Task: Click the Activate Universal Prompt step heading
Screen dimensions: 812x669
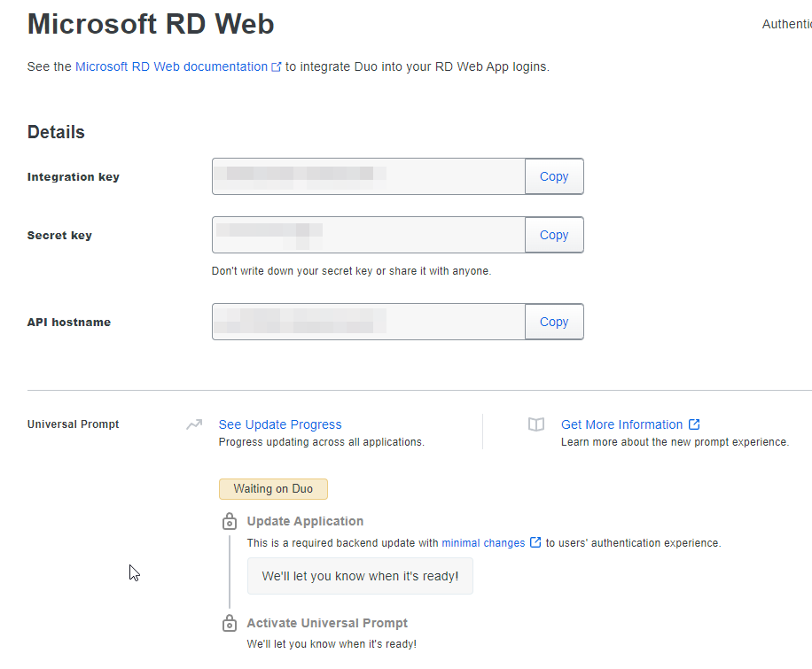Action: point(327,623)
